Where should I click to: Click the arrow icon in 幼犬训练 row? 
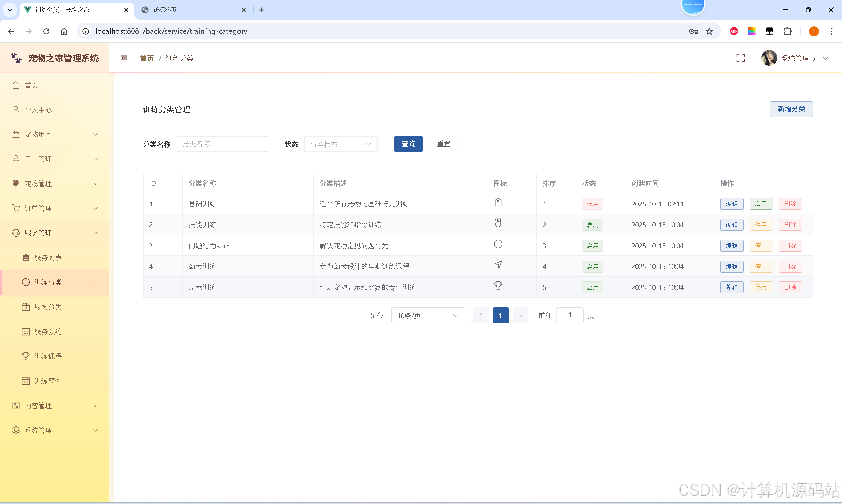coord(498,265)
